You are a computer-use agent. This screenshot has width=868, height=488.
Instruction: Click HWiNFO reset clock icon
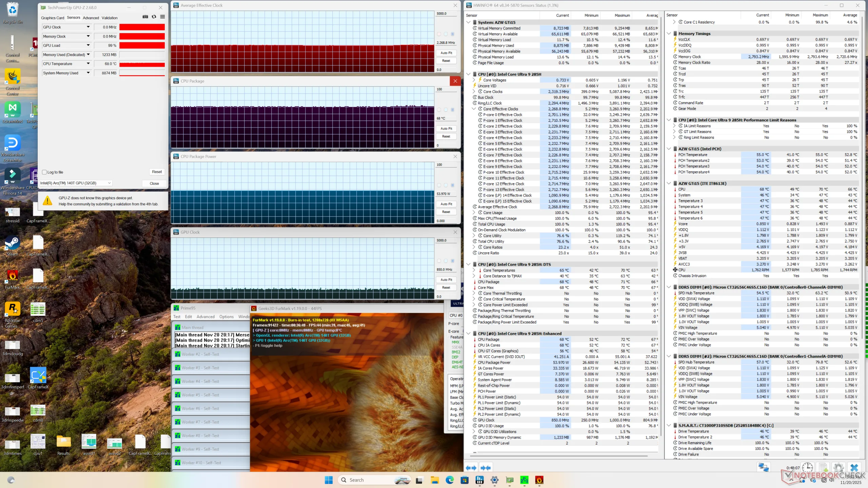[x=807, y=468]
